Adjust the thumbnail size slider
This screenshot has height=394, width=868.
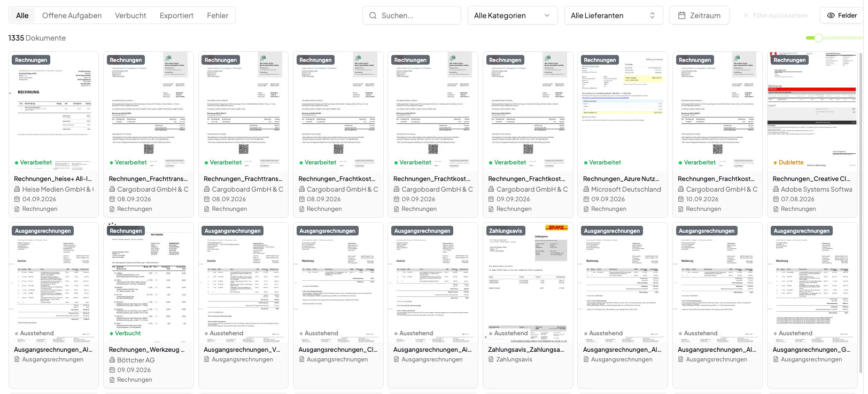click(x=818, y=38)
